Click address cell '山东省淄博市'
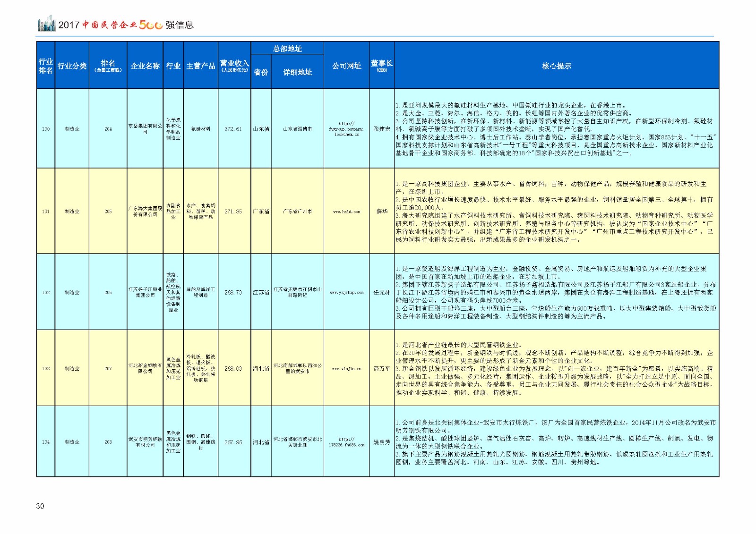756x534 pixels. click(298, 129)
